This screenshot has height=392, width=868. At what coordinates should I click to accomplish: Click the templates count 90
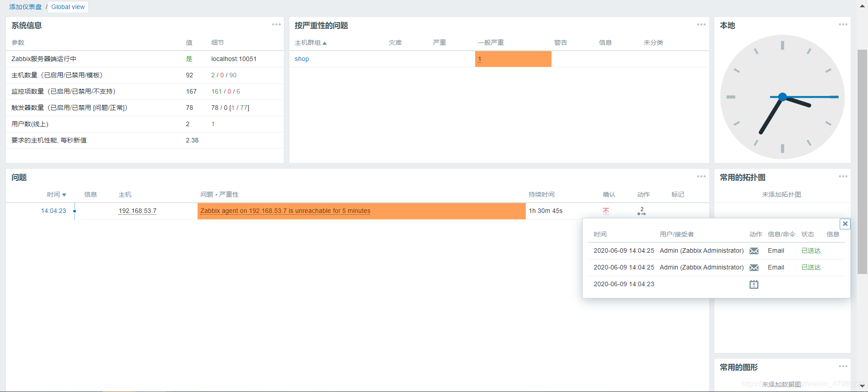pos(233,75)
